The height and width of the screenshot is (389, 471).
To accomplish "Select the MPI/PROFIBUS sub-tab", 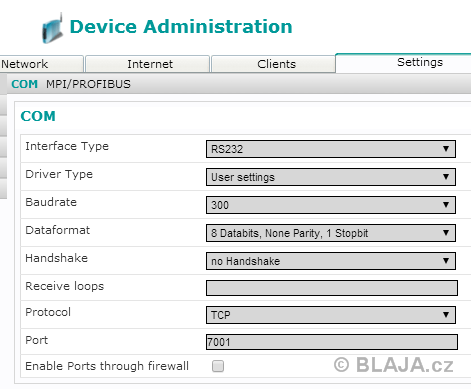I will (x=88, y=84).
